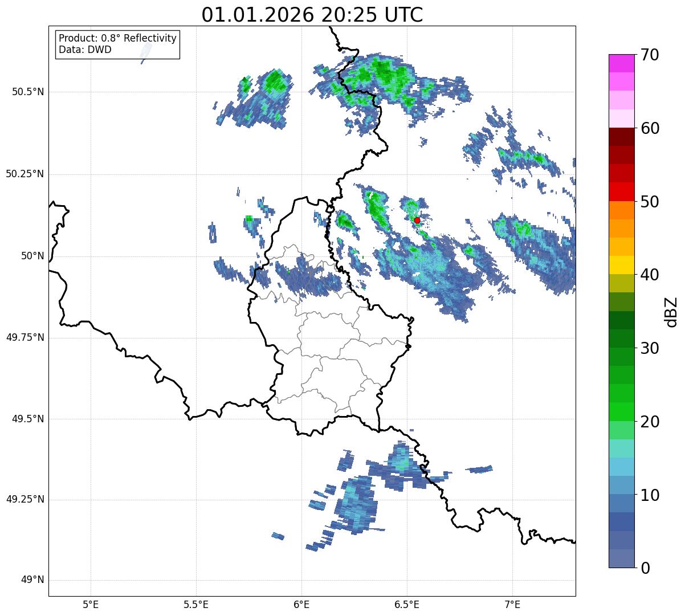685x616 pixels.
Task: Pick the bright red colorbar segment above 50
Action: tap(621, 191)
